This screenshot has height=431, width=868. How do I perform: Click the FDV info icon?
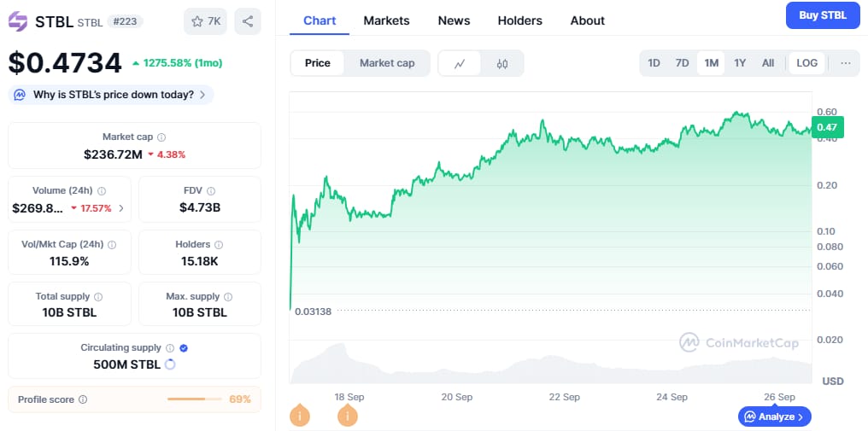tap(211, 191)
